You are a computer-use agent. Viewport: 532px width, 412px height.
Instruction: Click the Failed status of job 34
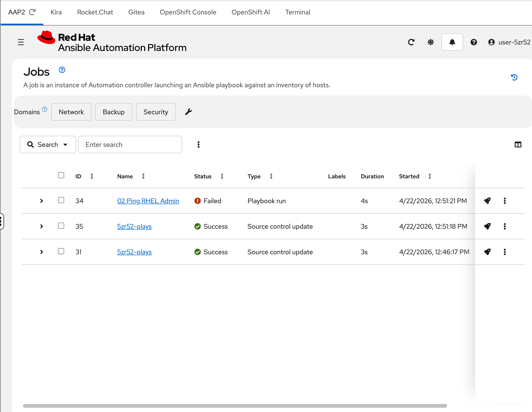(x=208, y=201)
